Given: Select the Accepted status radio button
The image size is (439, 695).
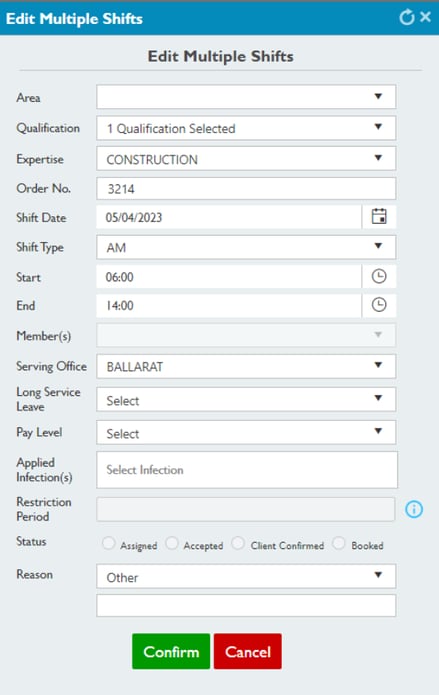Looking at the screenshot, I should [x=172, y=543].
